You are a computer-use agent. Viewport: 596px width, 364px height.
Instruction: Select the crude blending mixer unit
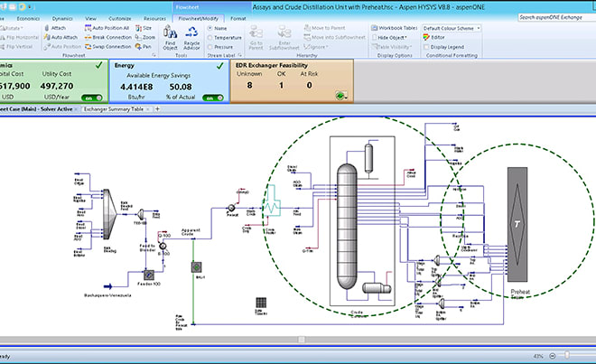pyautogui.click(x=109, y=215)
